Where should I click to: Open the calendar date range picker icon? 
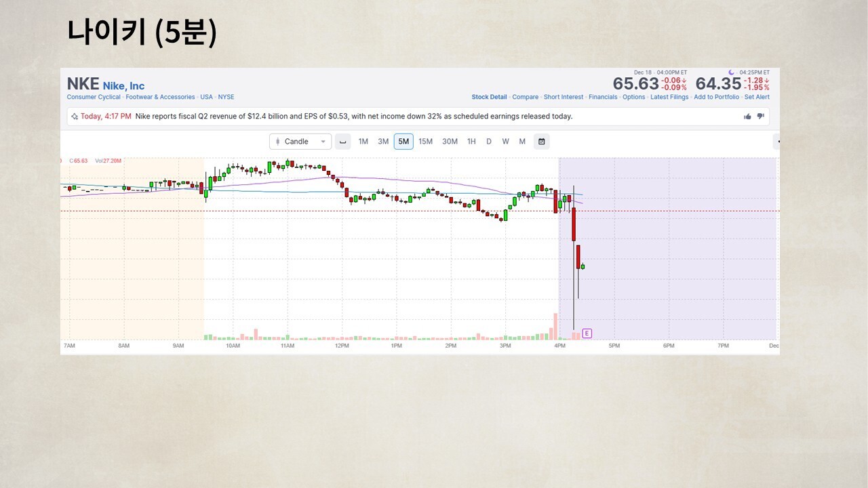[541, 142]
